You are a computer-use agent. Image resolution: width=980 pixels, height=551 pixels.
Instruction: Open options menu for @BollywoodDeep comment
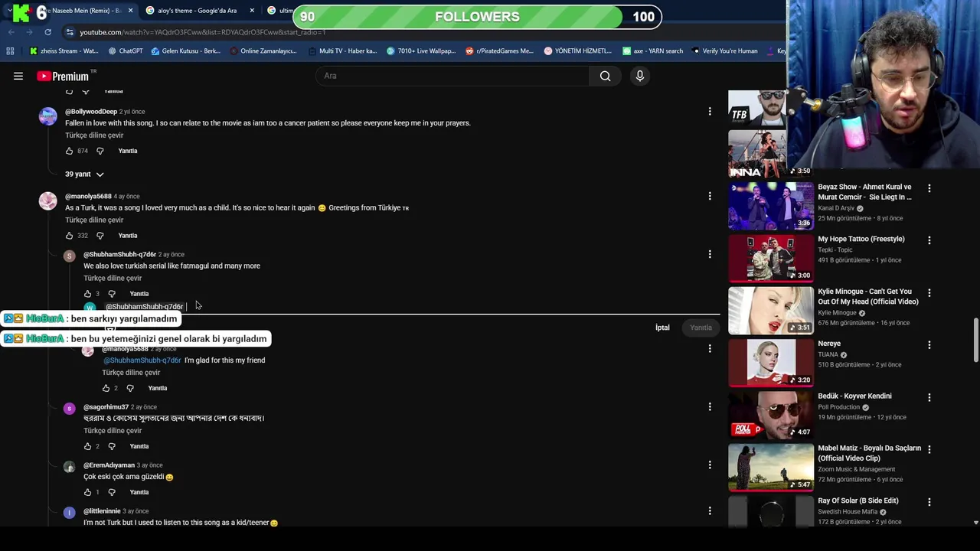(x=710, y=112)
